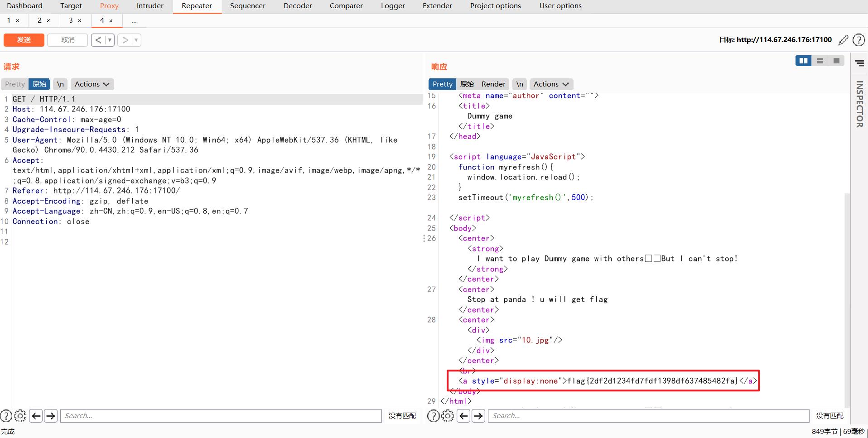Viewport: 868px width, 438px height.
Task: Open the Extender tab
Action: coord(437,6)
